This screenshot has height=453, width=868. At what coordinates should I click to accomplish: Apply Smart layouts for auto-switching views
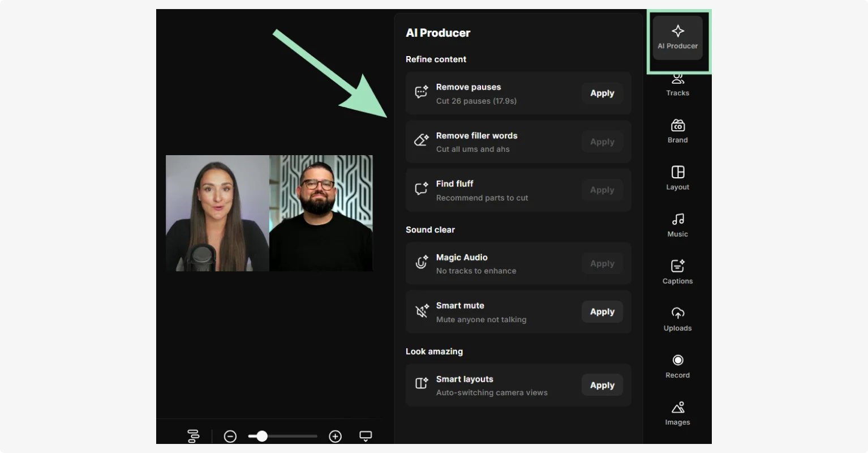click(601, 385)
